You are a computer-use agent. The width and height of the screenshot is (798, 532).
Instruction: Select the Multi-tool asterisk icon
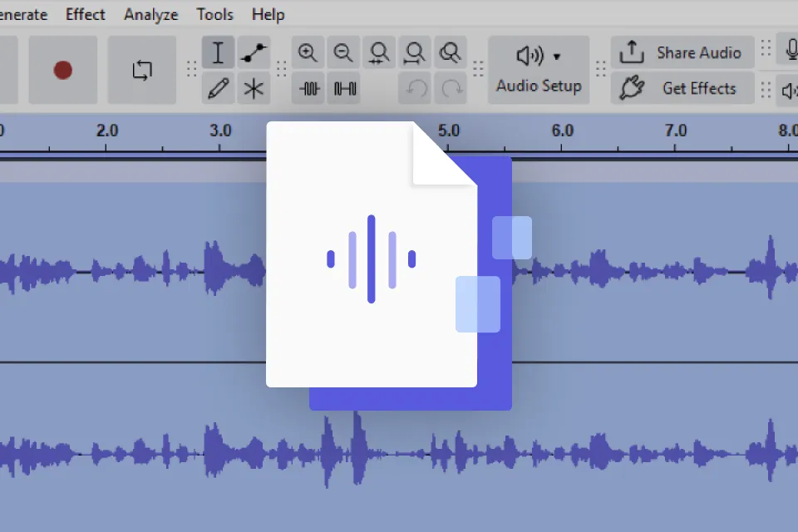(x=254, y=89)
